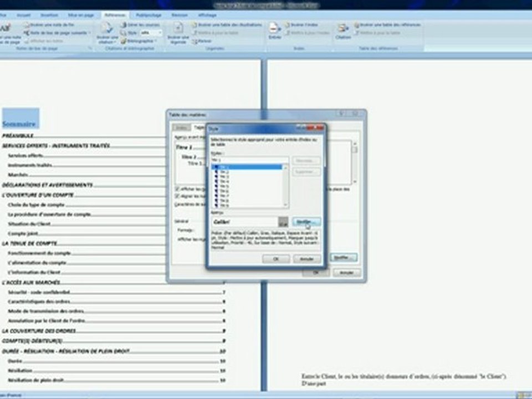
Task: Click Renvoi cross-reference button
Action: [202, 41]
